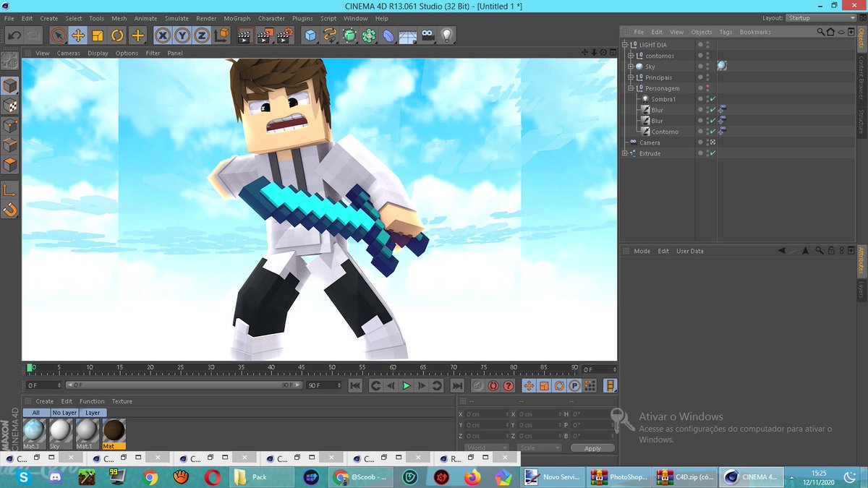Open the Bend deformer icon
The height and width of the screenshot is (488, 868).
click(388, 35)
